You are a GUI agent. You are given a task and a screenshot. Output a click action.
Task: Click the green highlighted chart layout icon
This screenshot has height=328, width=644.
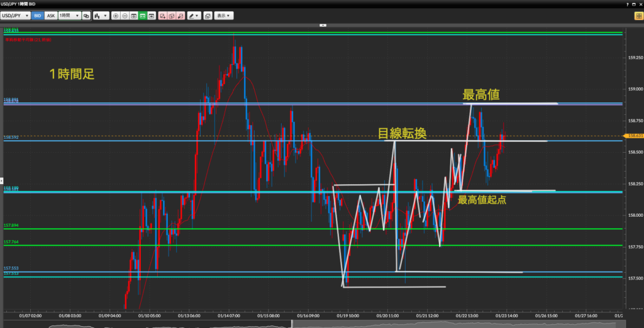point(143,15)
